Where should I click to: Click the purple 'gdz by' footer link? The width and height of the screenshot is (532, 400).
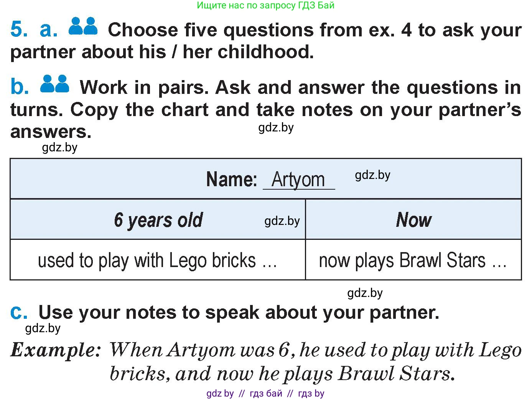(x=220, y=393)
